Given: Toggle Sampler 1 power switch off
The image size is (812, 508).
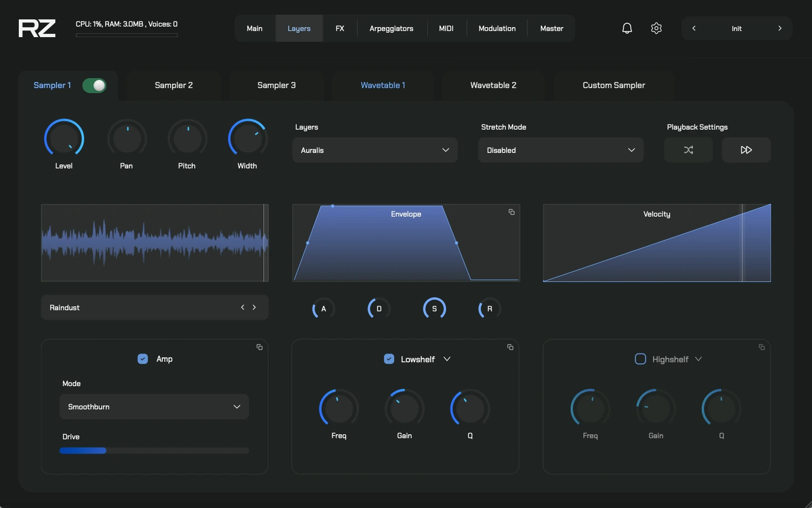Looking at the screenshot, I should (x=94, y=85).
